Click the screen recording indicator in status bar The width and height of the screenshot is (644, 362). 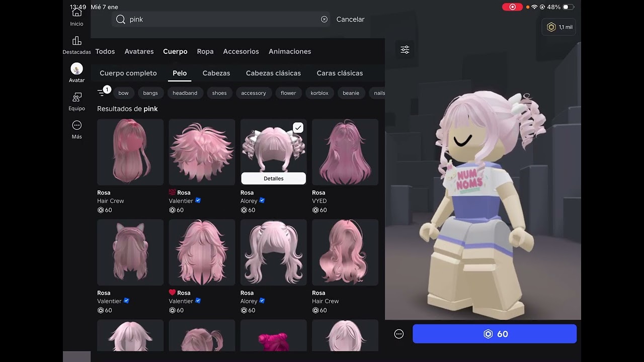click(512, 7)
